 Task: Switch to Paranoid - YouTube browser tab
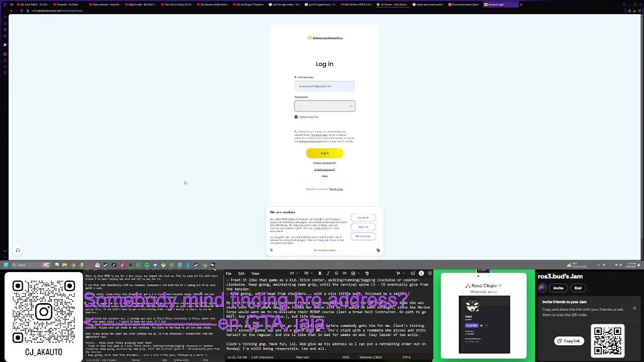point(69,5)
